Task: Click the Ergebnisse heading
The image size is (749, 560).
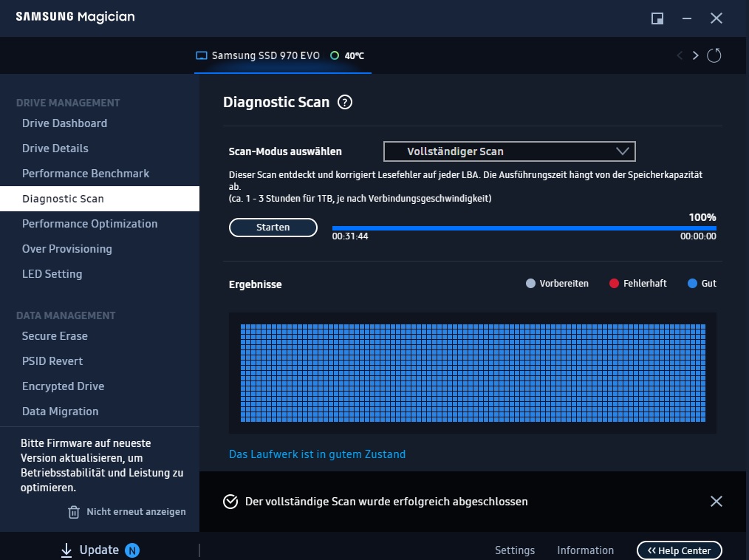Action: click(x=255, y=284)
